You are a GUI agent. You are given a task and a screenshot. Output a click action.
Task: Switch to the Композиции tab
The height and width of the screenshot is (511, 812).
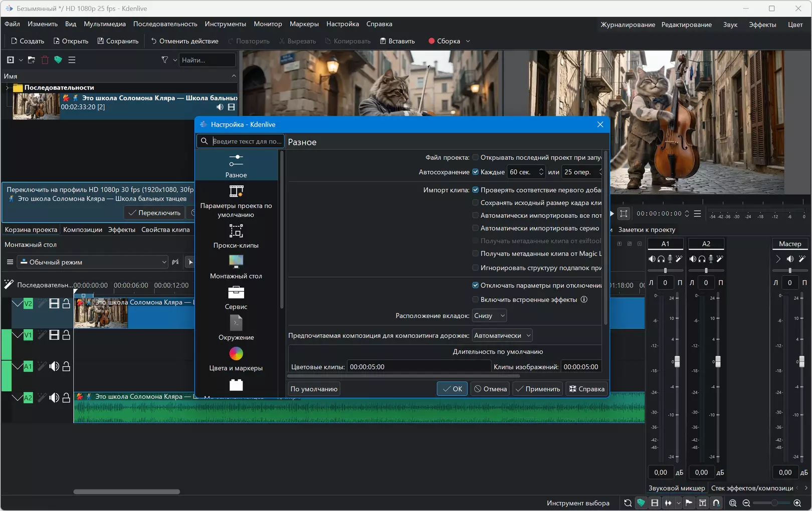83,229
